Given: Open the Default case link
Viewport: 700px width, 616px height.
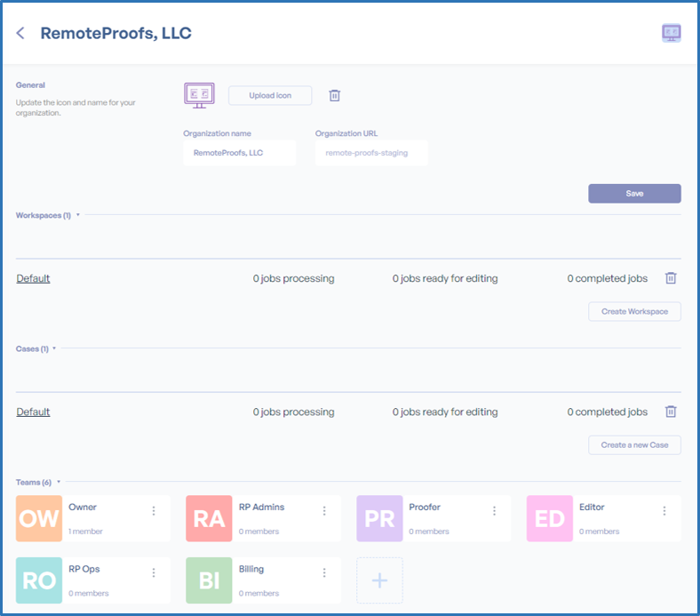Looking at the screenshot, I should point(33,412).
